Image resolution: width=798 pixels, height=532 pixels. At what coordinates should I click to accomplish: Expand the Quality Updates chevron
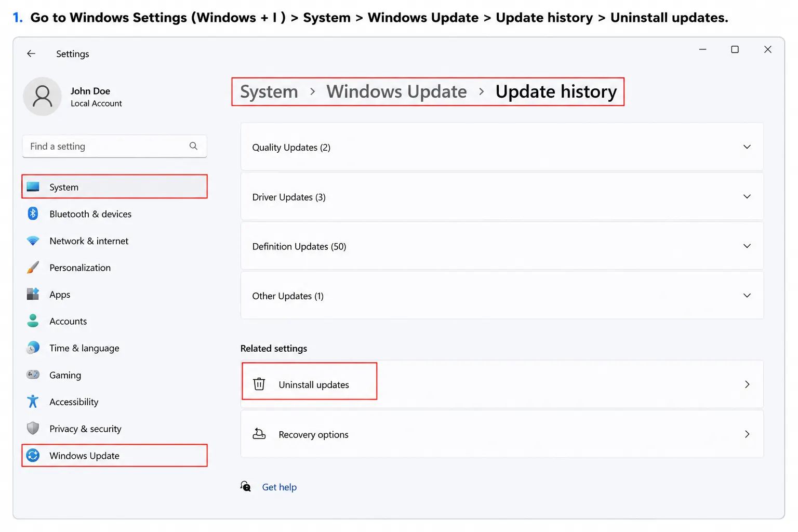pyautogui.click(x=747, y=147)
